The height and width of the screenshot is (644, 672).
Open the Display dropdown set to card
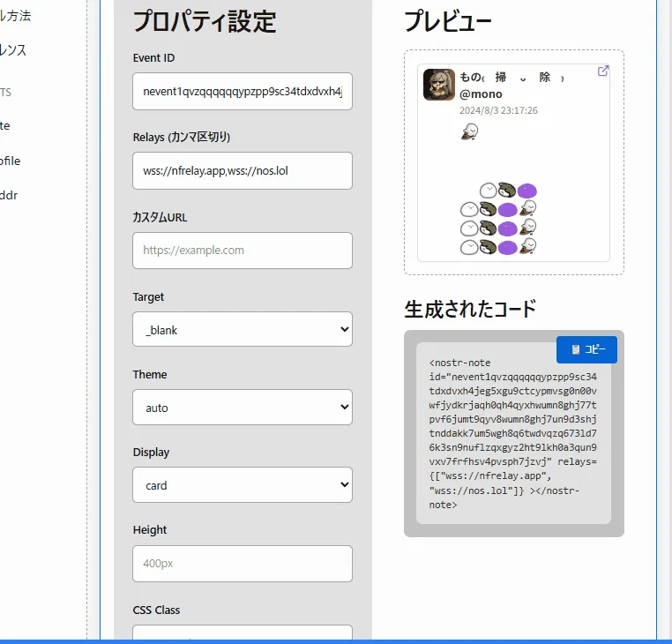[243, 485]
